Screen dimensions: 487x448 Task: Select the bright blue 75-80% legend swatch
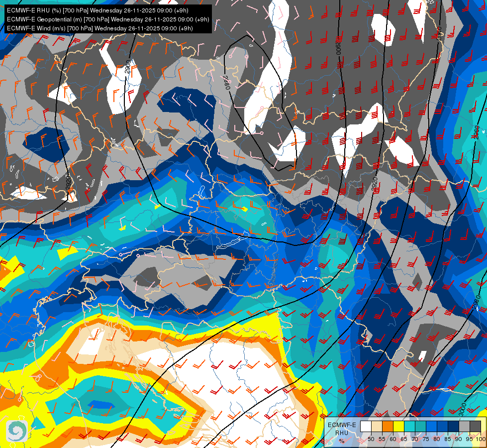[x=431, y=426]
